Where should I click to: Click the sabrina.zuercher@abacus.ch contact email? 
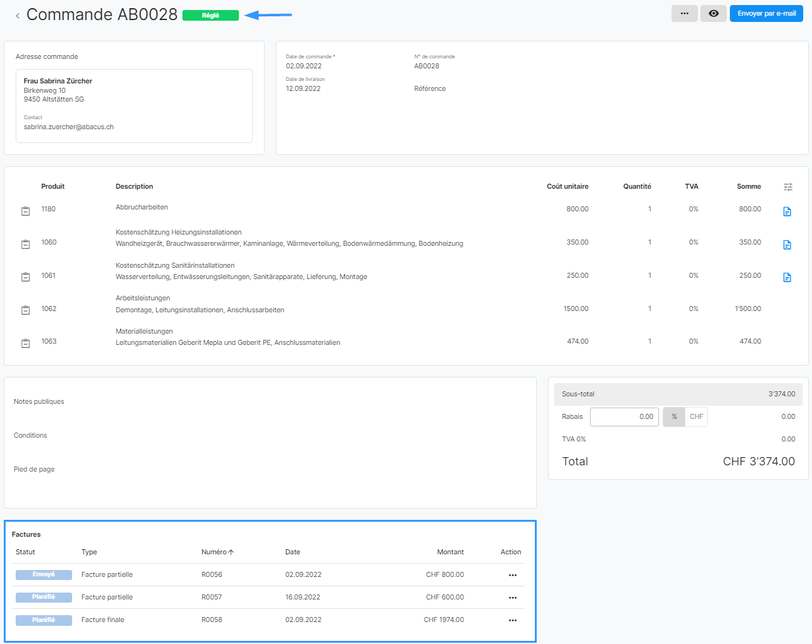[69, 127]
